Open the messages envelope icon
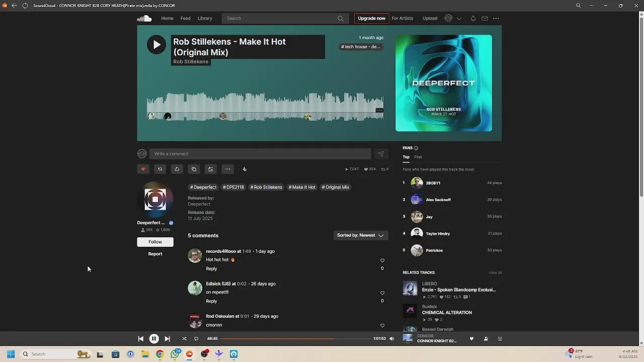The height and width of the screenshot is (362, 644). tap(485, 19)
